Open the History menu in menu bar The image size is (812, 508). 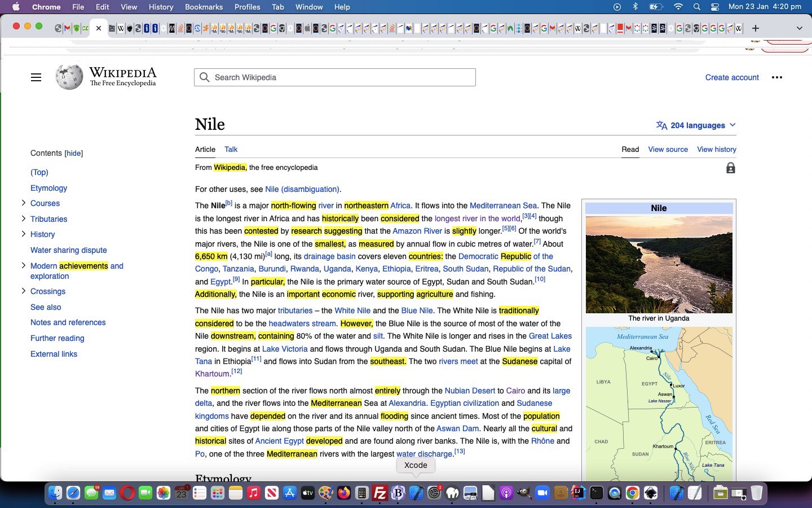161,7
